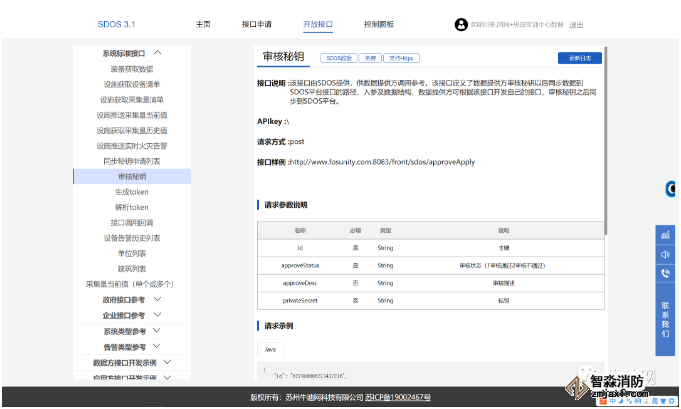Collapse the 系统标准接口 section
Viewport: 681px width, 409px height.
pos(157,52)
